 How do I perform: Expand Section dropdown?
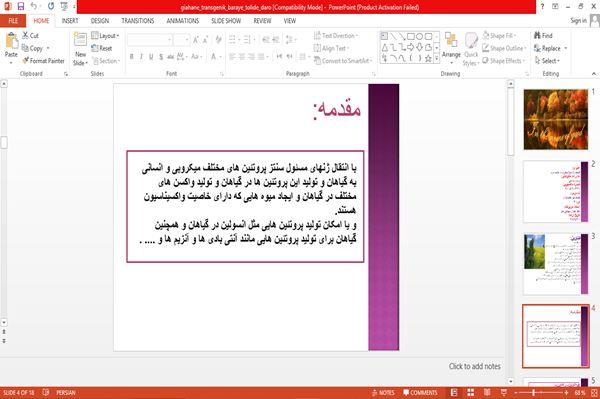(106, 61)
